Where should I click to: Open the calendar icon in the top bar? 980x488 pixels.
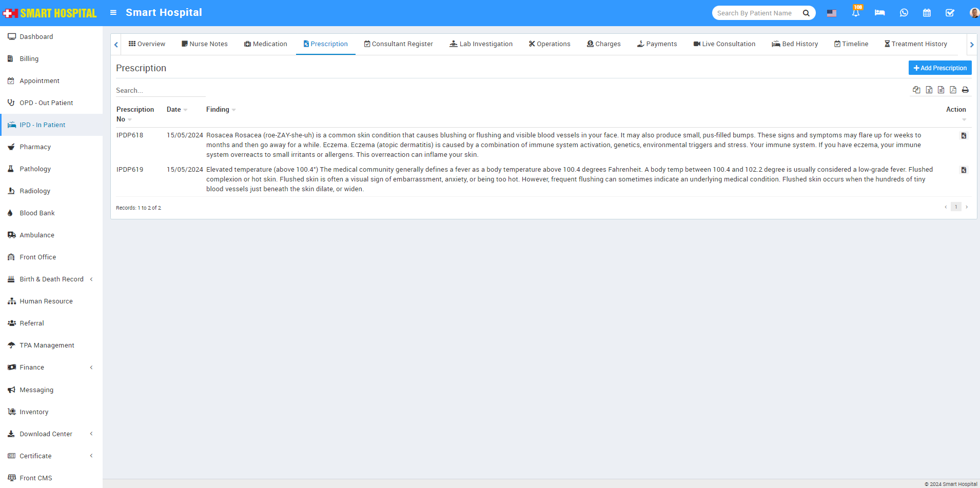point(927,13)
